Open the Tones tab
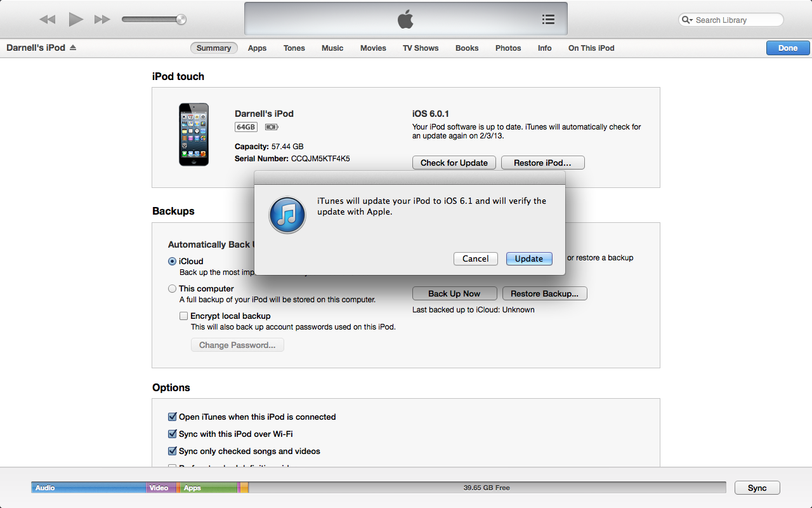 pos(294,48)
